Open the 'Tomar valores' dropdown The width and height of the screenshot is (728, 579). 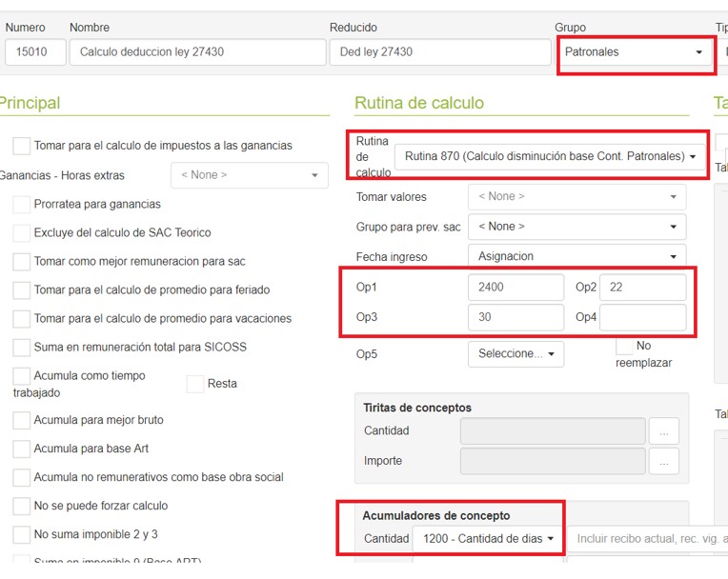tap(576, 196)
